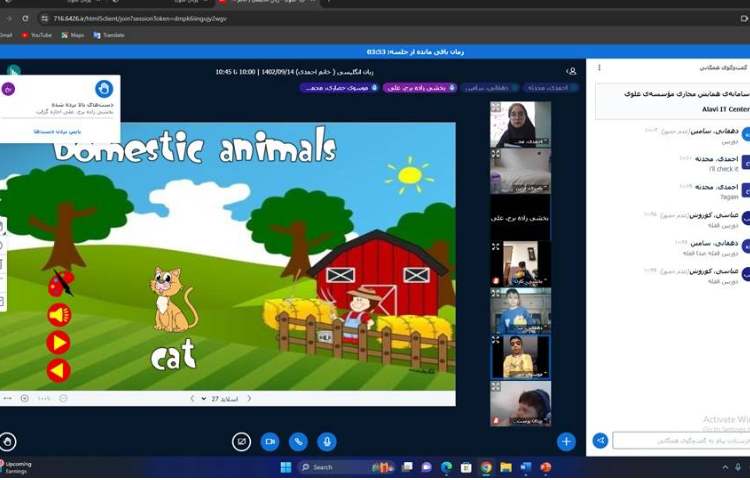Click the red no-pencil button on slide

click(x=59, y=285)
